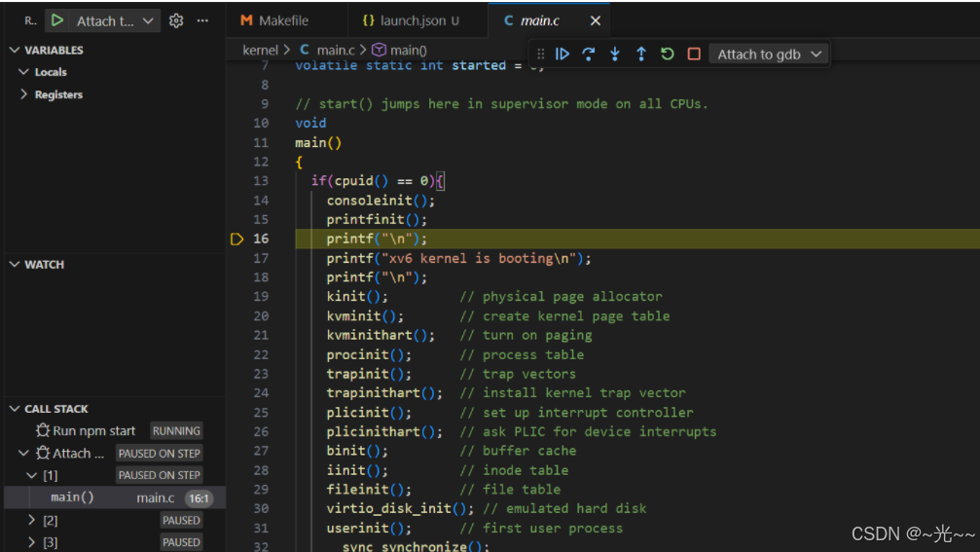Open the launch configuration dropdown Attach t...
The height and width of the screenshot is (552, 980).
[x=114, y=20]
